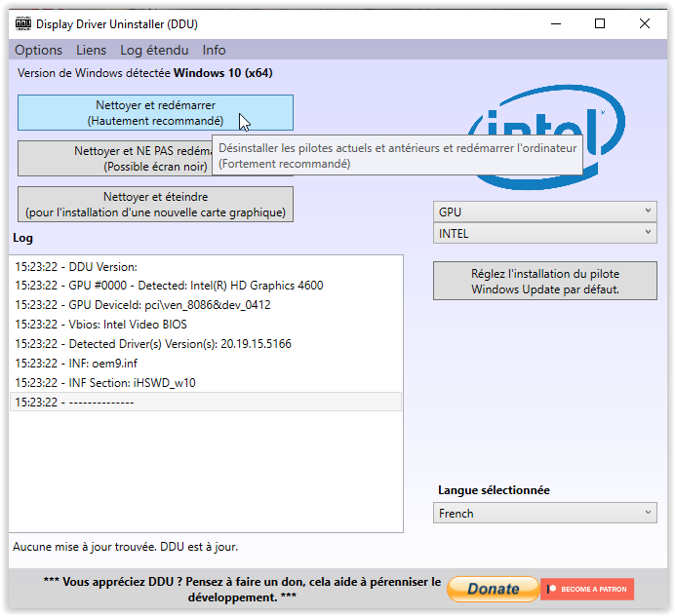Close the Display Driver Uninstaller window

click(645, 23)
